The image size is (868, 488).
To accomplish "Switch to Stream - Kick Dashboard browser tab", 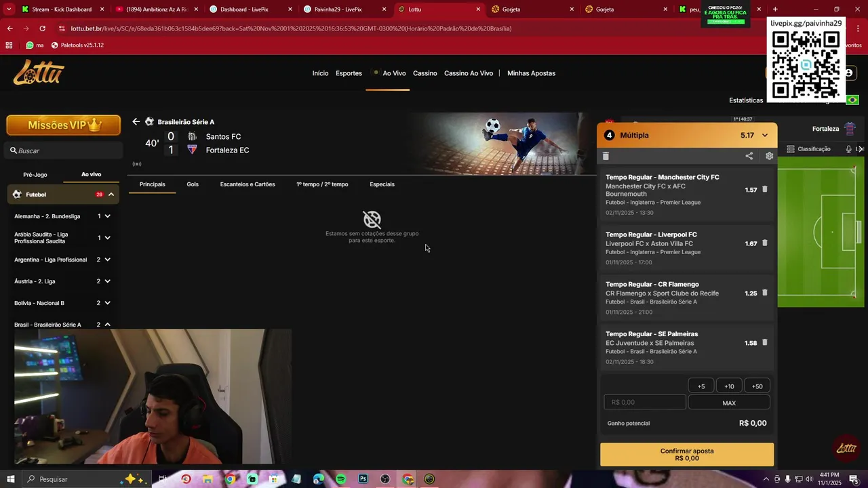I will (62, 9).
